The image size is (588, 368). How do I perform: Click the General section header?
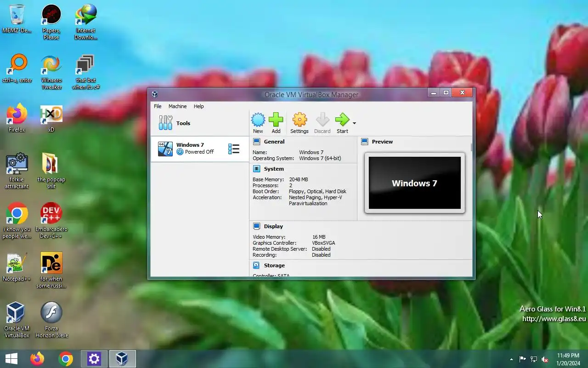pyautogui.click(x=274, y=142)
